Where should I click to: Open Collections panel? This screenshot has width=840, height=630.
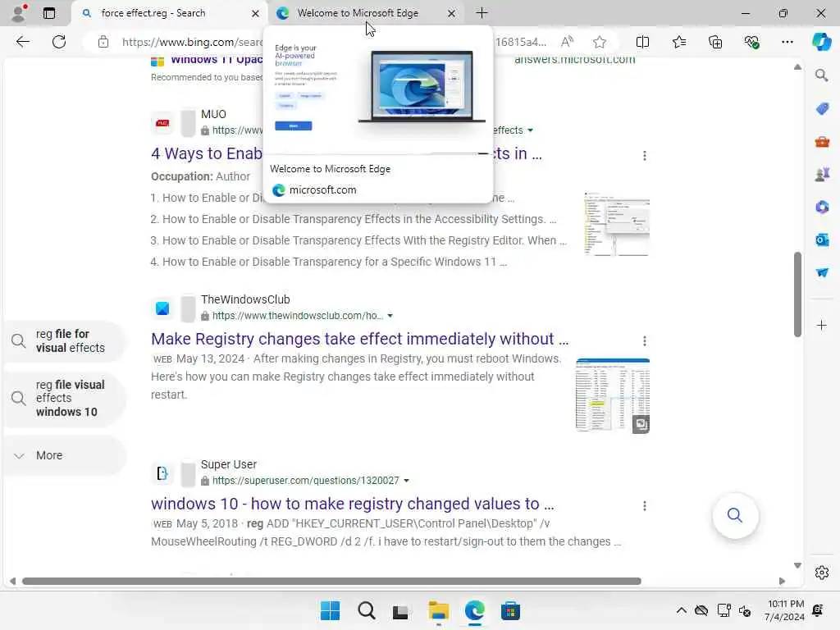pyautogui.click(x=715, y=42)
